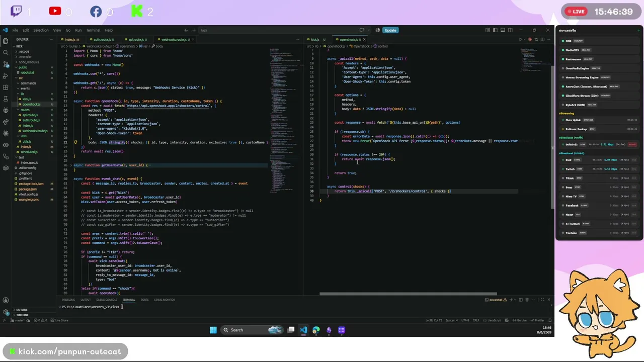Open the Manage gear in activity bar

(6, 311)
